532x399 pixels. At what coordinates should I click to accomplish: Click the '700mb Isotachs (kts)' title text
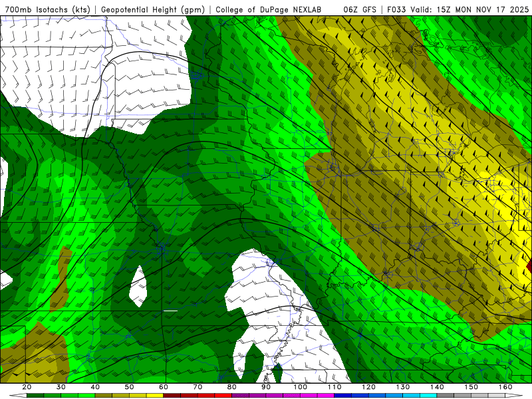[47, 9]
